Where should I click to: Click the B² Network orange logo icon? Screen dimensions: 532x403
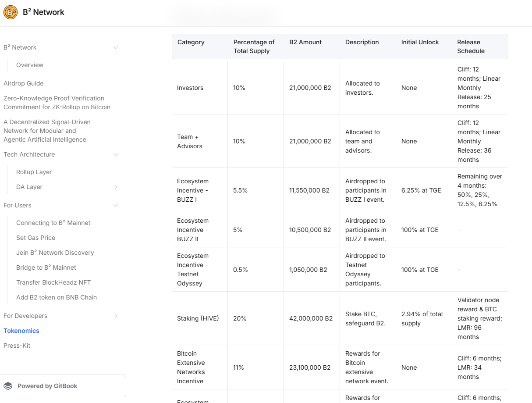[x=11, y=12]
